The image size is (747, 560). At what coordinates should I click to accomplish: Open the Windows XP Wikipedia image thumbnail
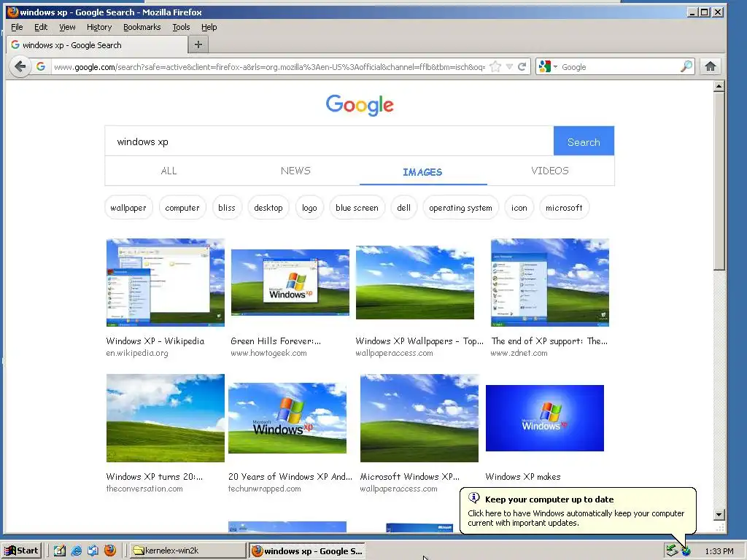coord(166,282)
